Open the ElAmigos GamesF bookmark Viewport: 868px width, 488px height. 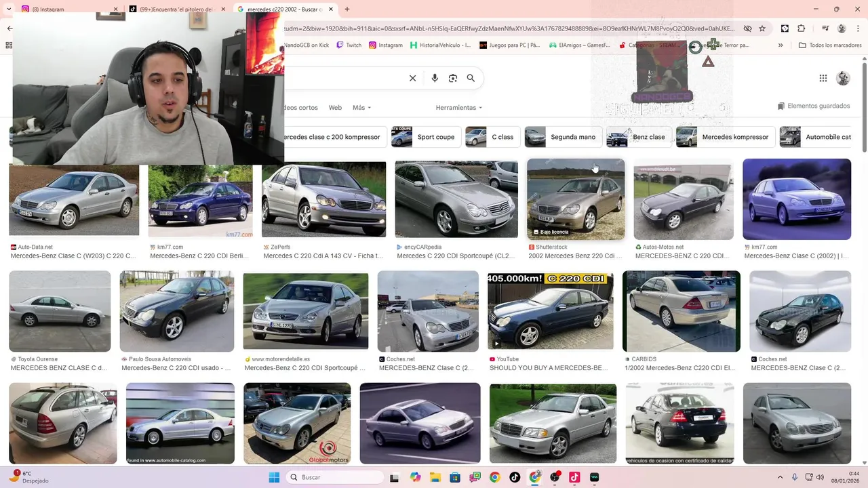tap(580, 45)
